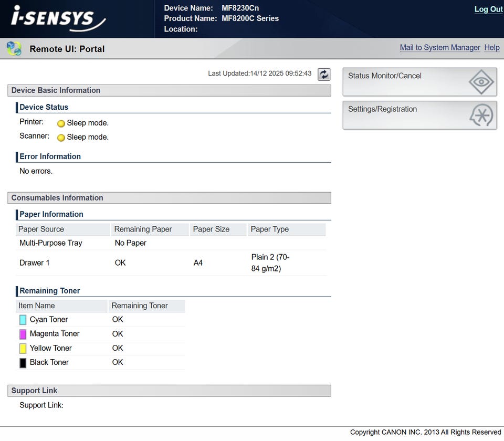504x441 pixels.
Task: Click the MF8230Cn device name
Action: pos(240,8)
